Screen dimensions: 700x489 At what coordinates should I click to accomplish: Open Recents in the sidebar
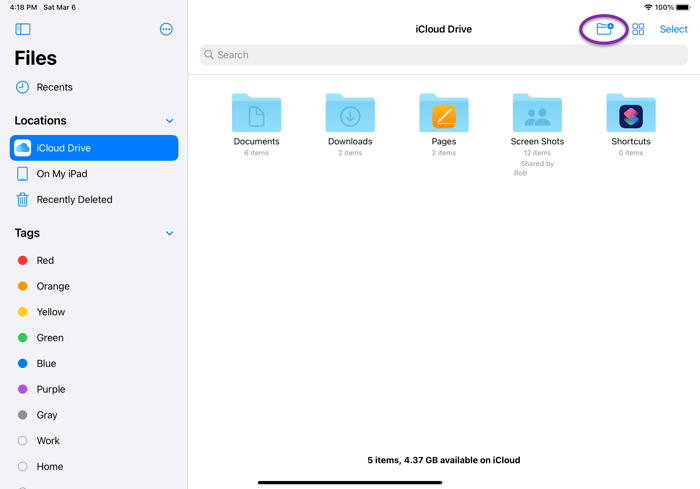pos(54,87)
